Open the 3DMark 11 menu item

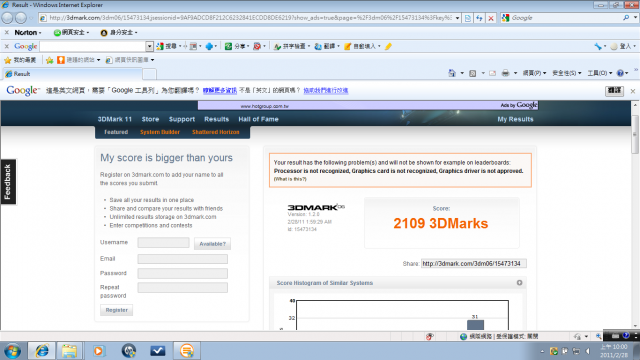point(115,119)
